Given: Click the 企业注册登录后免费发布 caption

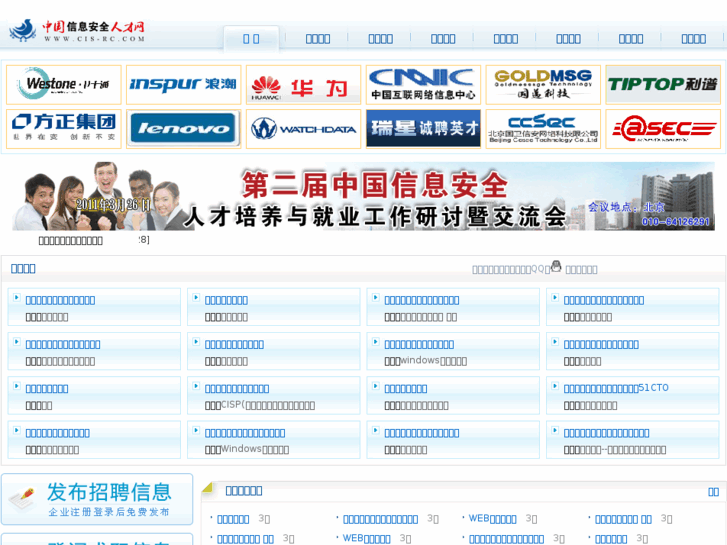Looking at the screenshot, I should pos(109,512).
